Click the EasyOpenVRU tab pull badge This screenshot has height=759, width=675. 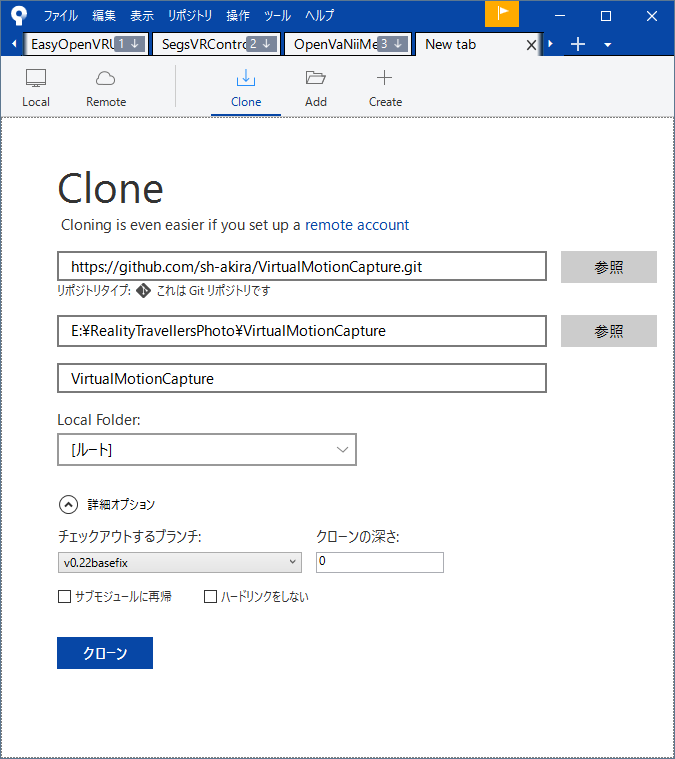pyautogui.click(x=129, y=44)
